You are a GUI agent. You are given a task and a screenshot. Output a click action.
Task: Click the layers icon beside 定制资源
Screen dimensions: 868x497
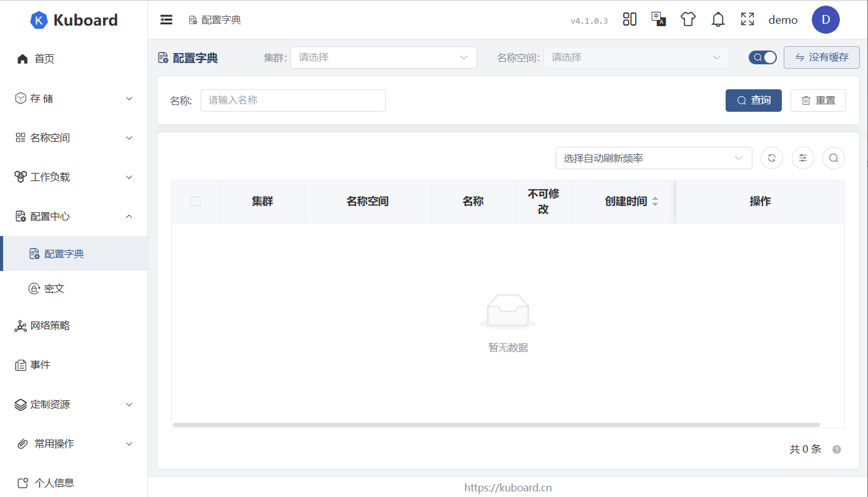point(21,405)
